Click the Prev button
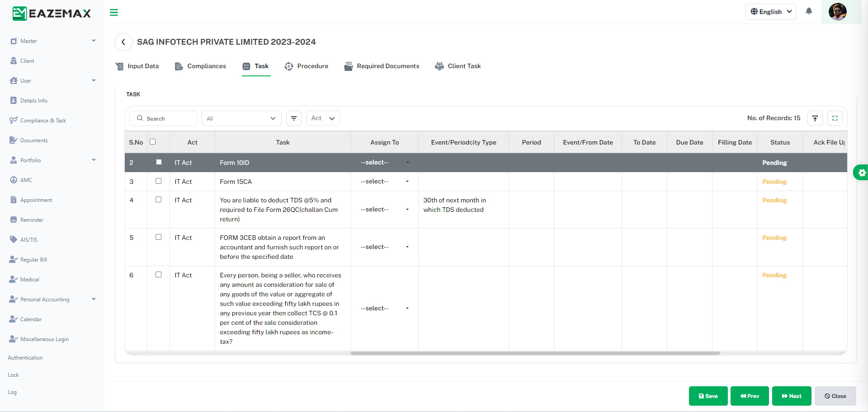868x412 pixels. (750, 396)
